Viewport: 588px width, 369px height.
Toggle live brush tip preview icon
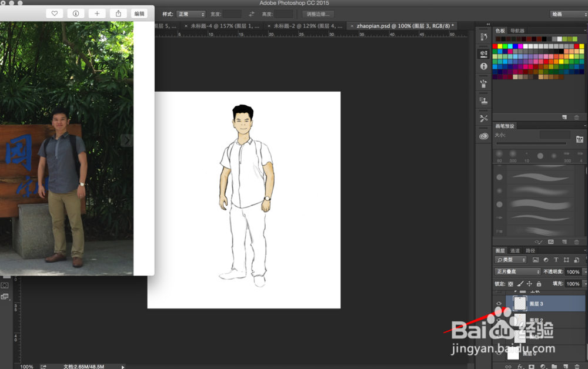tap(539, 242)
